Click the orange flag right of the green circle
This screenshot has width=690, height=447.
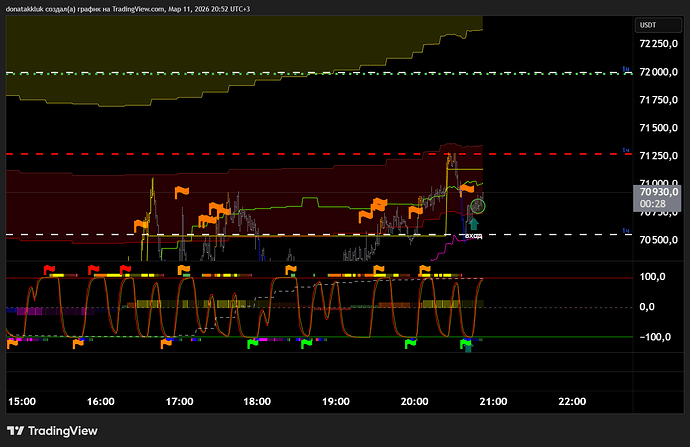coord(467,189)
